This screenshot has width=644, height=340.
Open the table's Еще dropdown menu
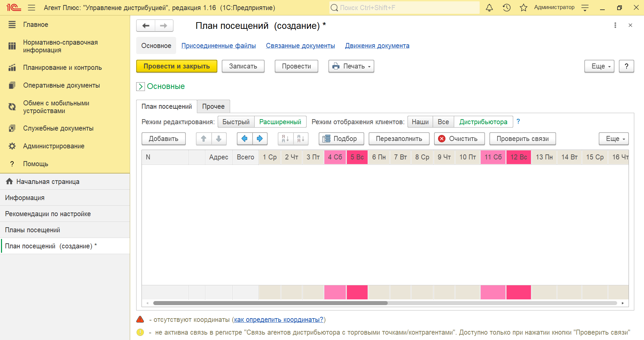[x=614, y=139]
